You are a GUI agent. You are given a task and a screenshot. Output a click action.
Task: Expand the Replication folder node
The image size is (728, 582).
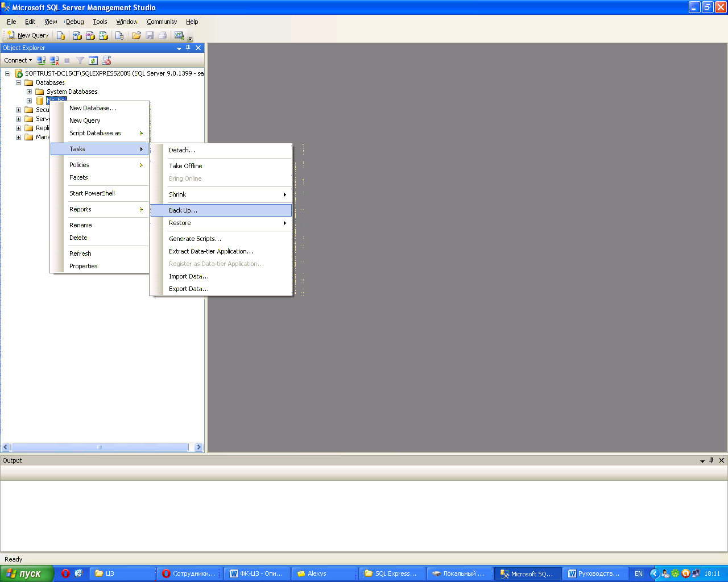pos(18,128)
